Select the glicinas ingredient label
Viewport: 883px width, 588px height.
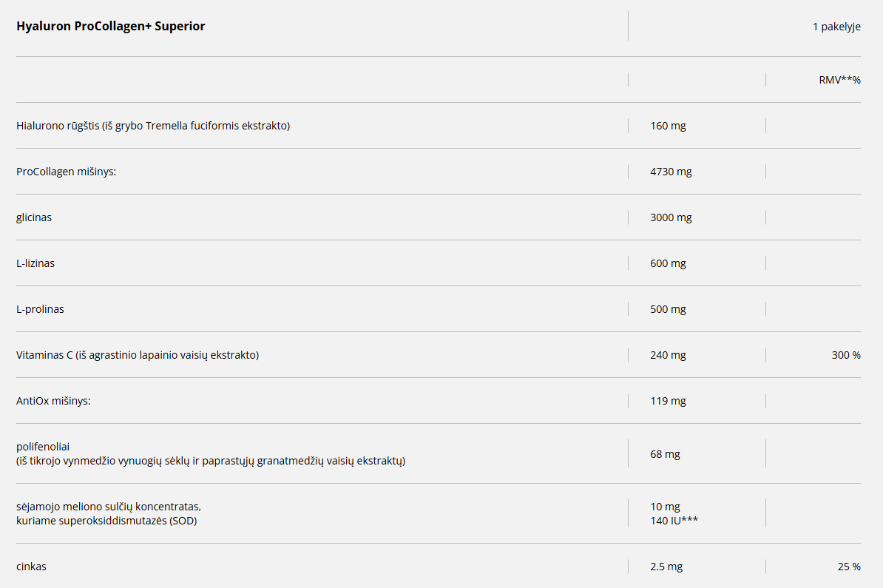[x=34, y=217]
